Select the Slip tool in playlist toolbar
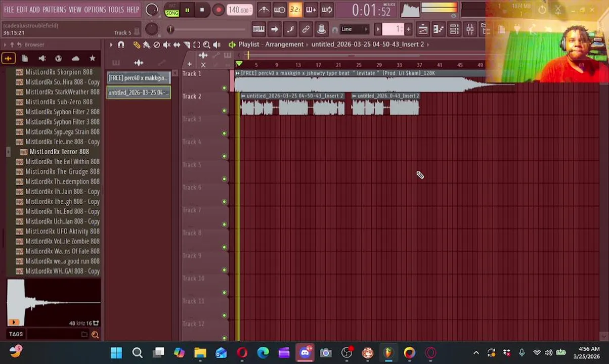This screenshot has height=364, width=609. click(177, 45)
